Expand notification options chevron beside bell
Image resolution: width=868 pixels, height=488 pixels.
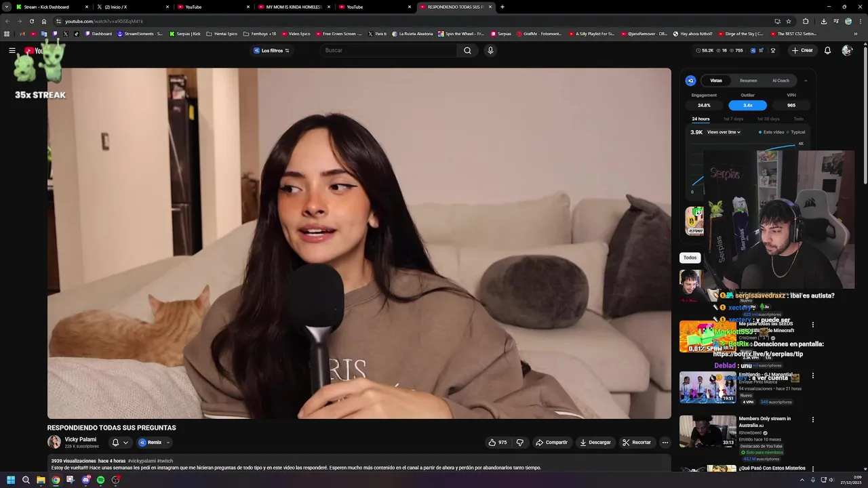click(x=125, y=443)
